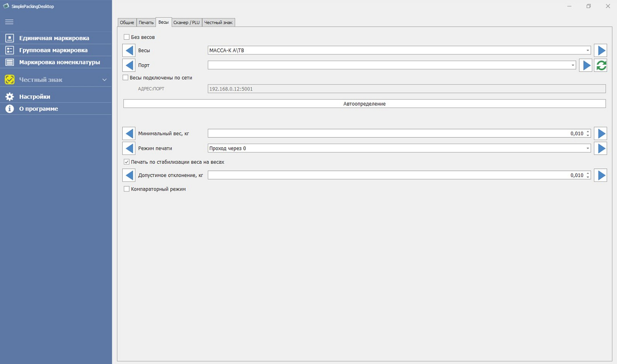Viewport: 617px width, 364px height.
Task: Go to Маркировка номенклатуры
Action: (56, 62)
